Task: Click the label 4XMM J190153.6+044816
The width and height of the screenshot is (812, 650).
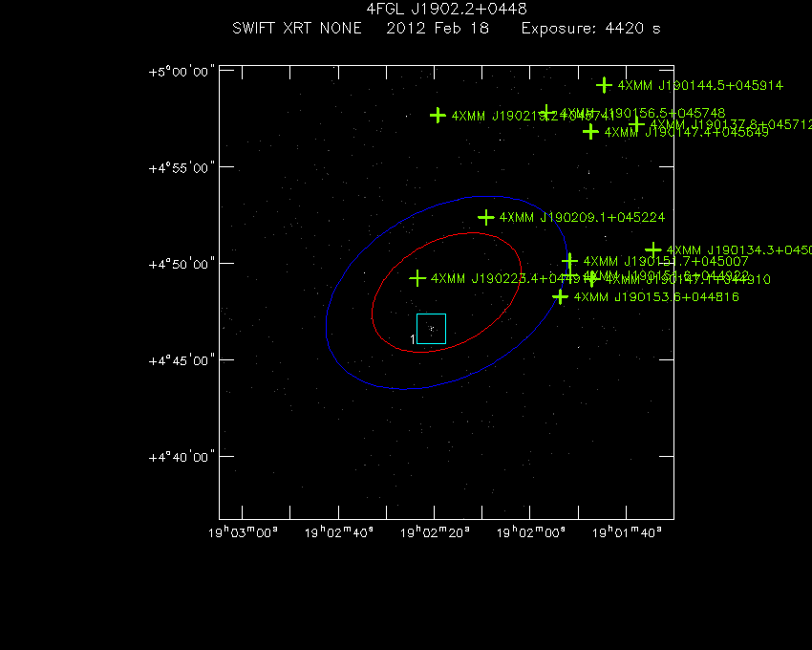Action: point(656,297)
